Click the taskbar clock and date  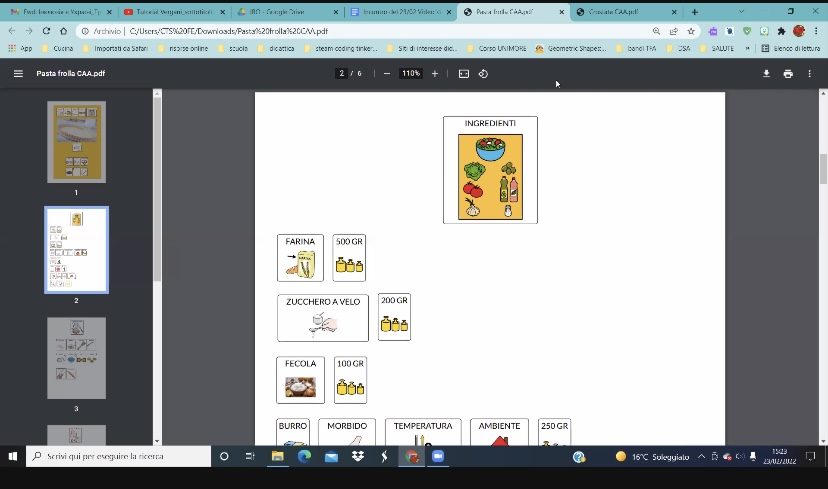(x=779, y=456)
